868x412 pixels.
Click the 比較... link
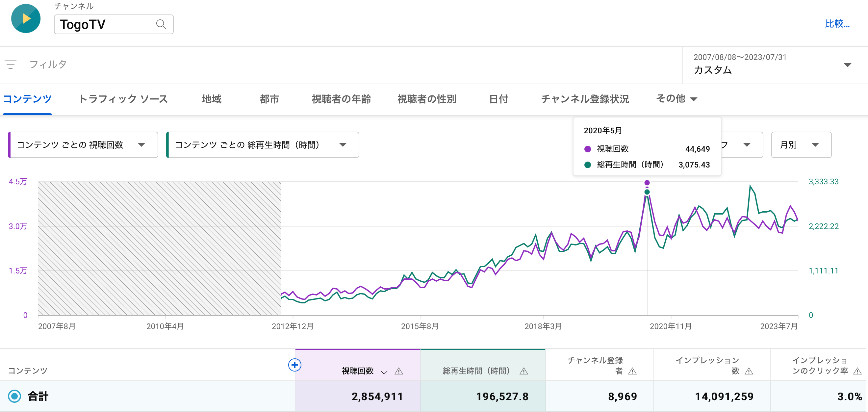pyautogui.click(x=837, y=24)
